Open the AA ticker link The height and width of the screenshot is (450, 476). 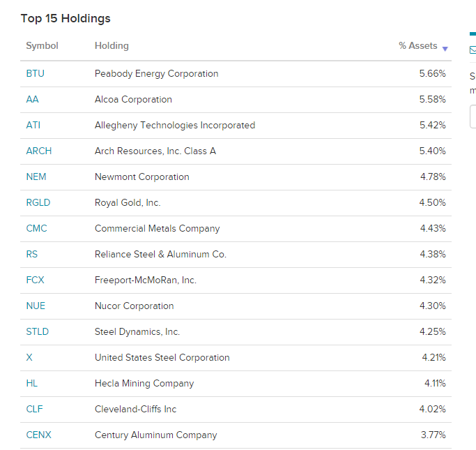(x=32, y=99)
